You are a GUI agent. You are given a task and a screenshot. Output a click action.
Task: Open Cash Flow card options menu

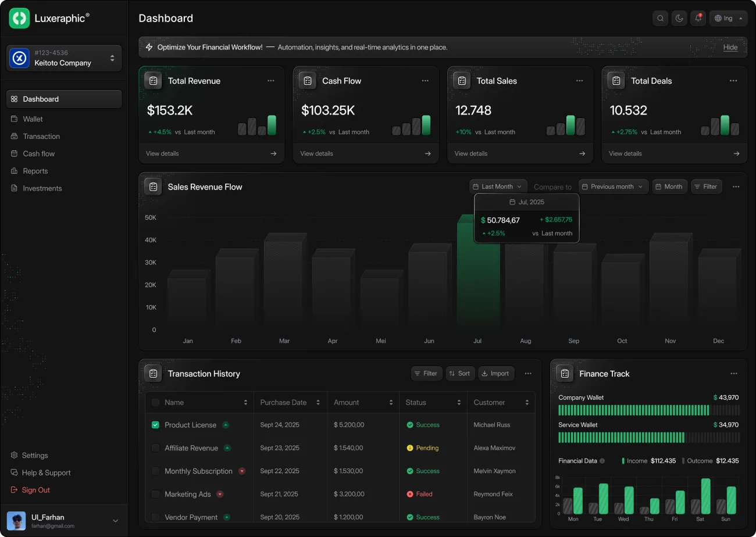425,81
